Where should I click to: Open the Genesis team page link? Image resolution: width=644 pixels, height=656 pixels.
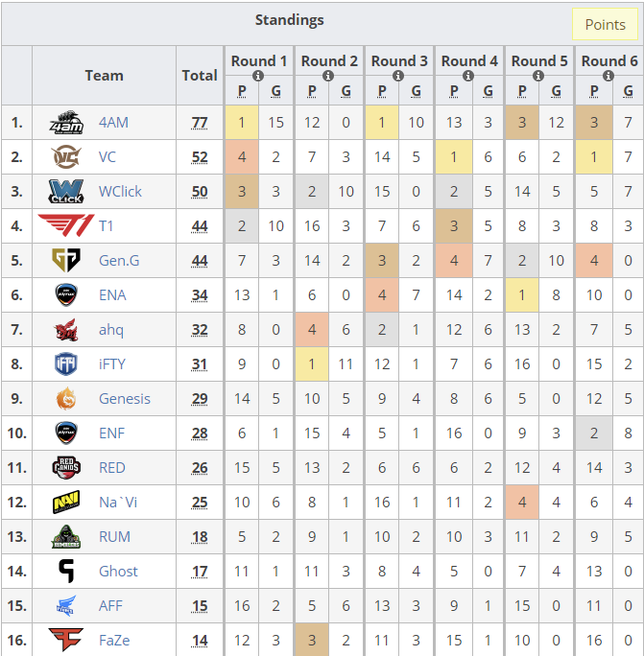pyautogui.click(x=125, y=398)
